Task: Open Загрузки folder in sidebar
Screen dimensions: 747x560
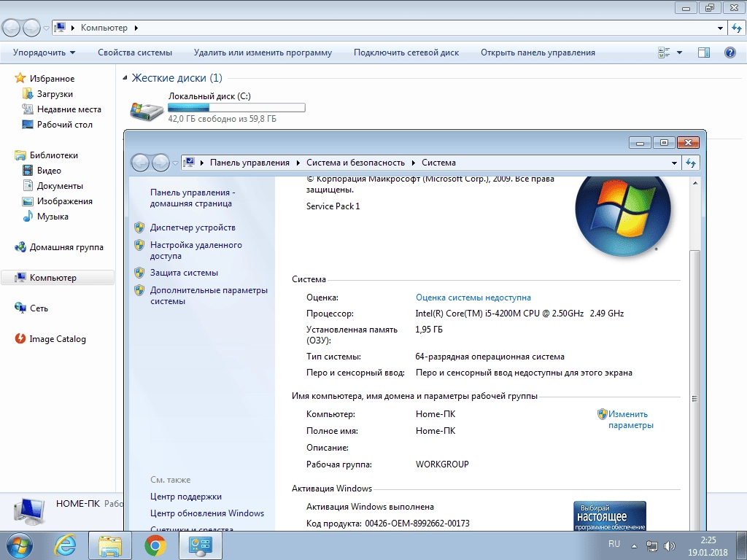Action: pyautogui.click(x=55, y=94)
